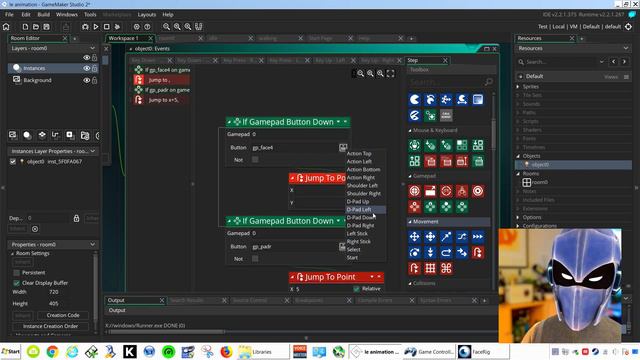
Task: Click the triple-arrow Set Speed action in Movement
Action: pyautogui.click(x=478, y=237)
